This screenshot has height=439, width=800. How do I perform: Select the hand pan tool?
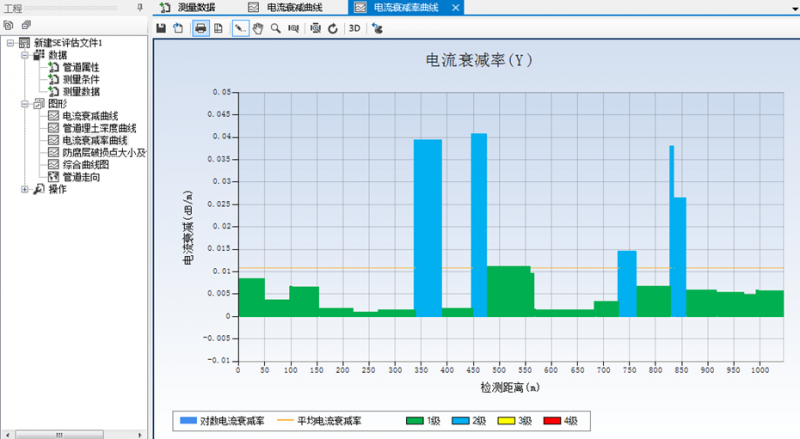[x=258, y=28]
